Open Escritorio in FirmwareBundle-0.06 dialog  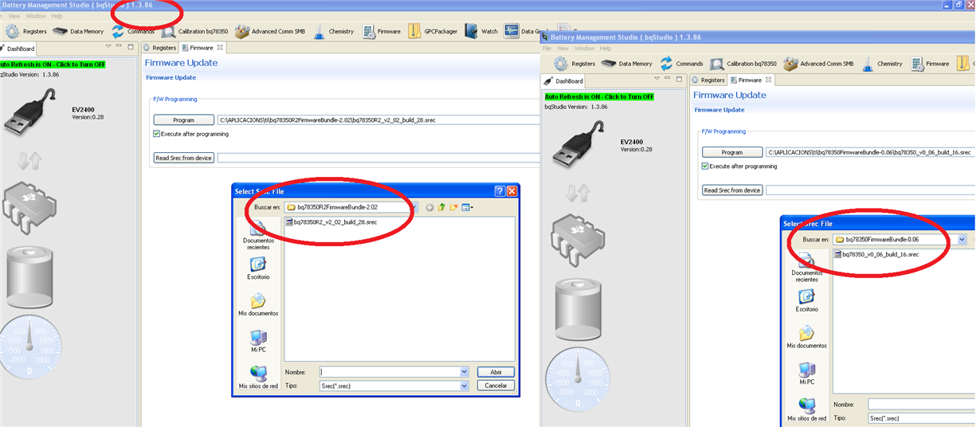pos(806,301)
